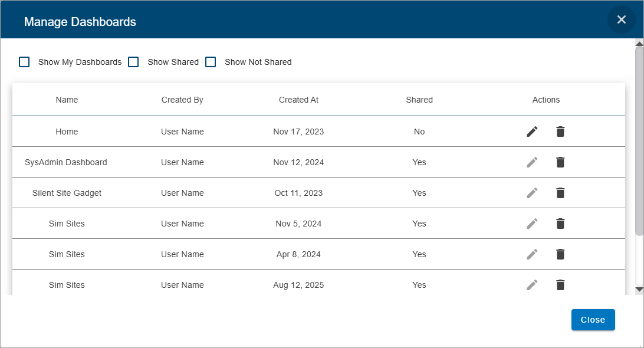Delete Sim Sites created Nov 5, 2024
Image resolution: width=644 pixels, height=348 pixels.
pos(560,224)
